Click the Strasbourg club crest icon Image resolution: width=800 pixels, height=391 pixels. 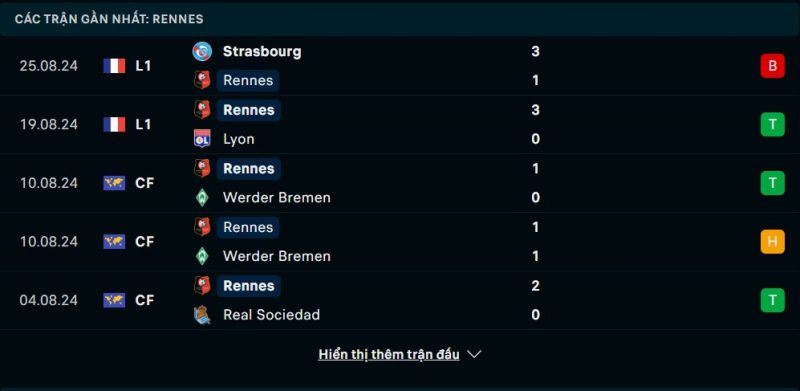tap(202, 52)
